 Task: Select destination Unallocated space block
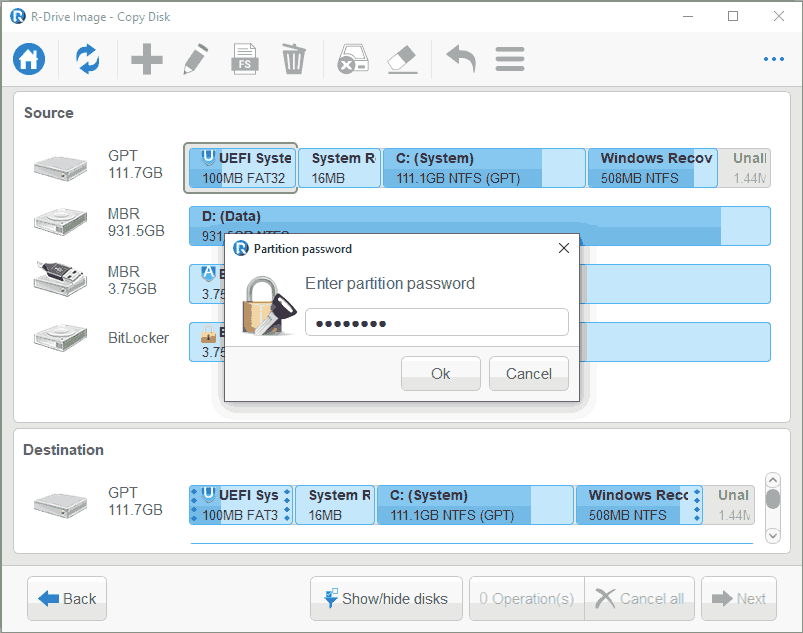click(x=728, y=505)
